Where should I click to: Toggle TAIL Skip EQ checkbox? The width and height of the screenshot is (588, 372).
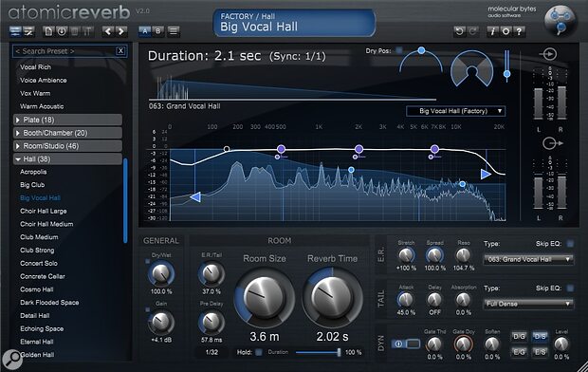(570, 288)
